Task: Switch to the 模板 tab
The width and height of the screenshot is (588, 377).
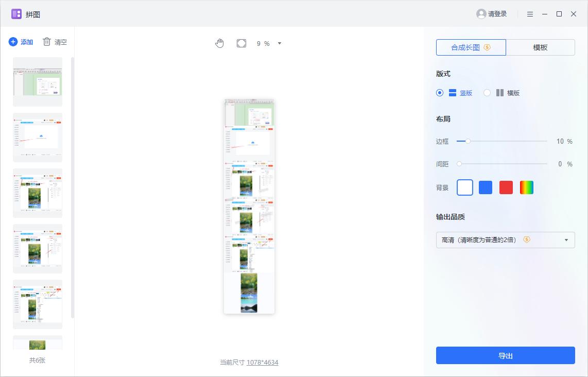Action: [x=541, y=47]
